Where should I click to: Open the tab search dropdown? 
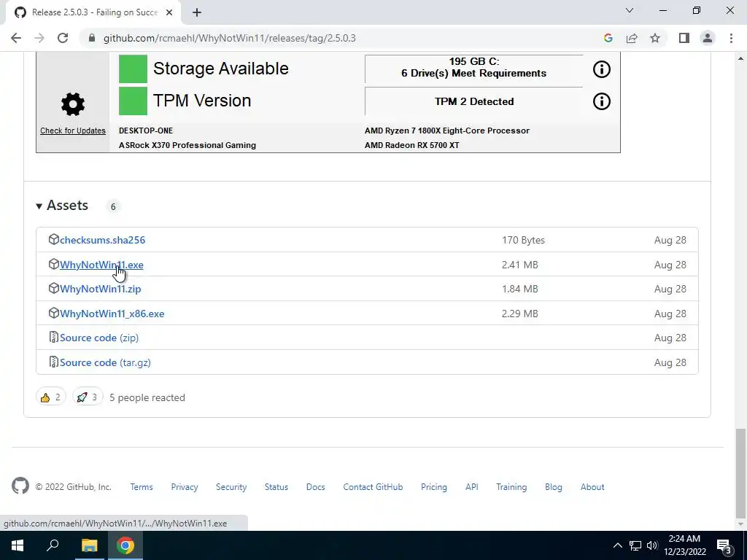630,10
